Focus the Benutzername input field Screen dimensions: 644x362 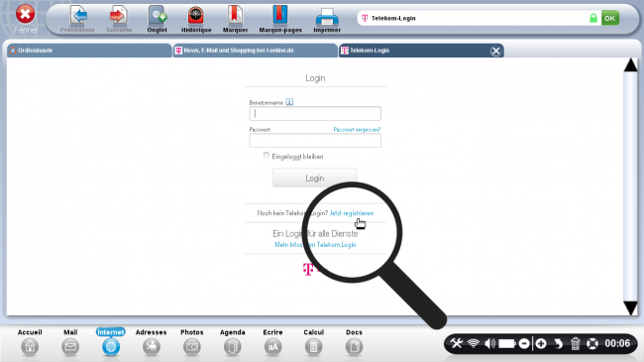click(x=315, y=113)
